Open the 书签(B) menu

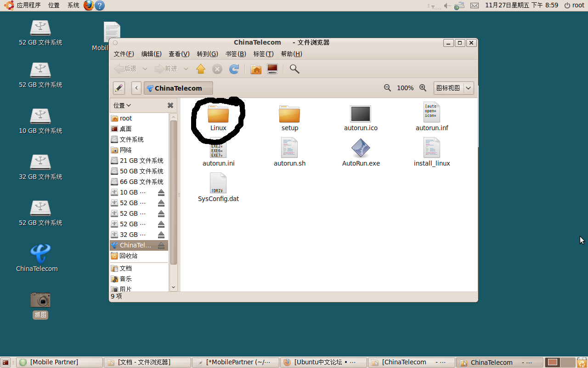click(x=236, y=54)
